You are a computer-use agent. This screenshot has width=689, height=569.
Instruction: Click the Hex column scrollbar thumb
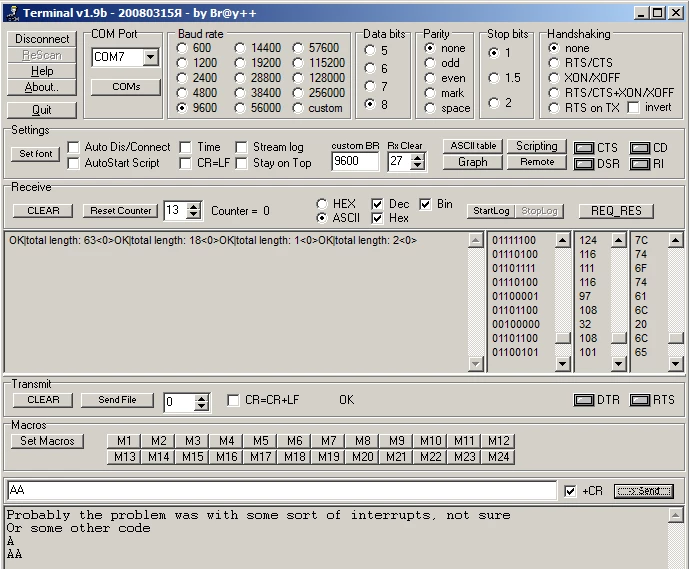coord(675,338)
